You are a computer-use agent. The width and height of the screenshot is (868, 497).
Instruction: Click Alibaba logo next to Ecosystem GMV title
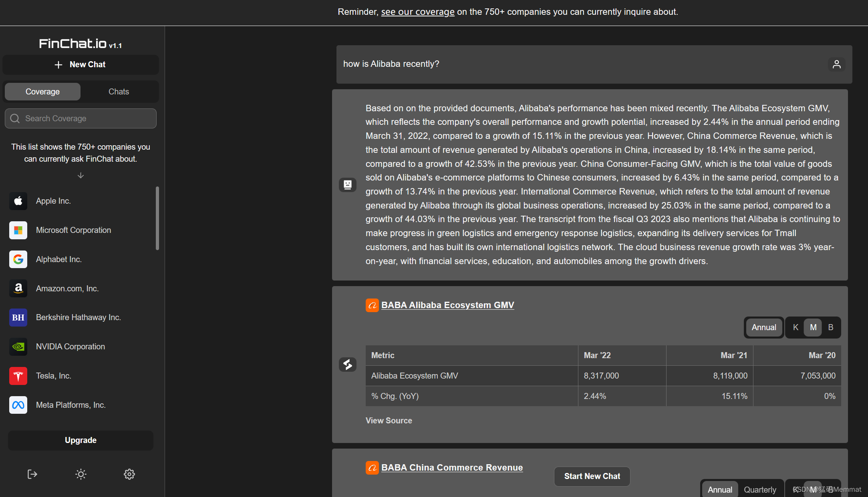point(372,305)
